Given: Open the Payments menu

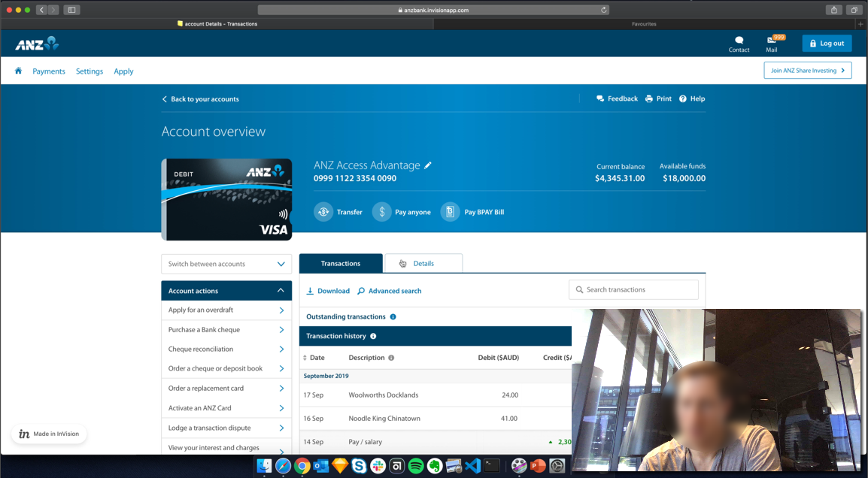Looking at the screenshot, I should (x=49, y=71).
